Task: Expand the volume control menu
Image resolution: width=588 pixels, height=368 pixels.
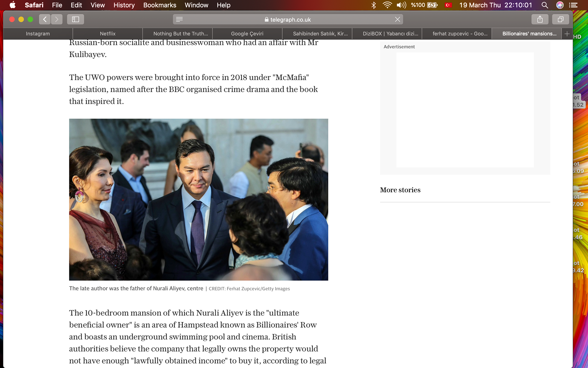Action: point(401,5)
